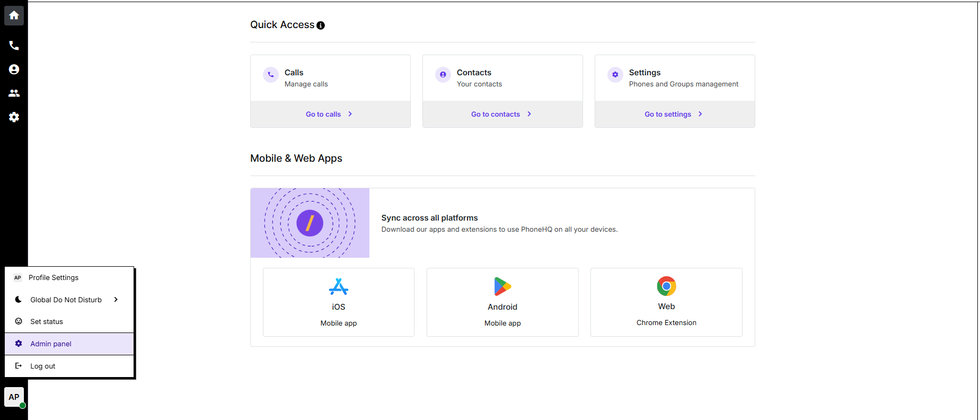This screenshot has width=980, height=420.
Task: Open Contacts person icon in sidebar
Action: 14,69
